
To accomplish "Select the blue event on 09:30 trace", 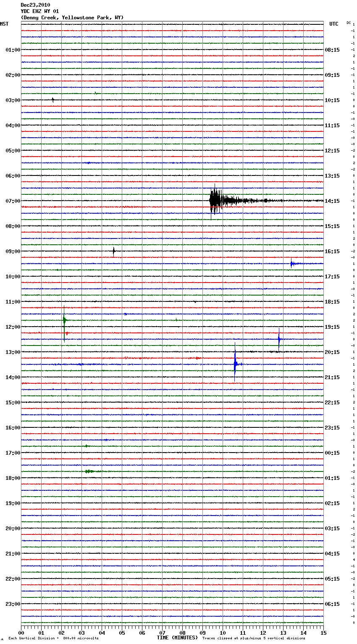I will click(x=294, y=264).
